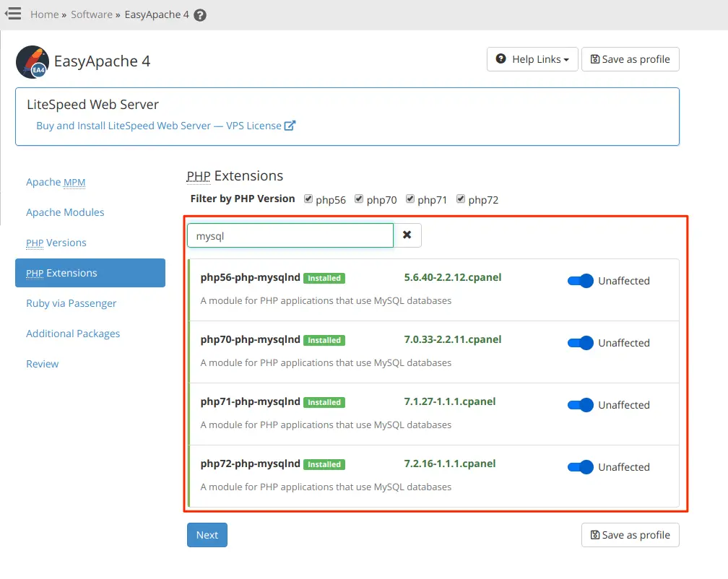The width and height of the screenshot is (728, 579).
Task: Select Apache Modules in the sidebar
Action: pos(65,212)
